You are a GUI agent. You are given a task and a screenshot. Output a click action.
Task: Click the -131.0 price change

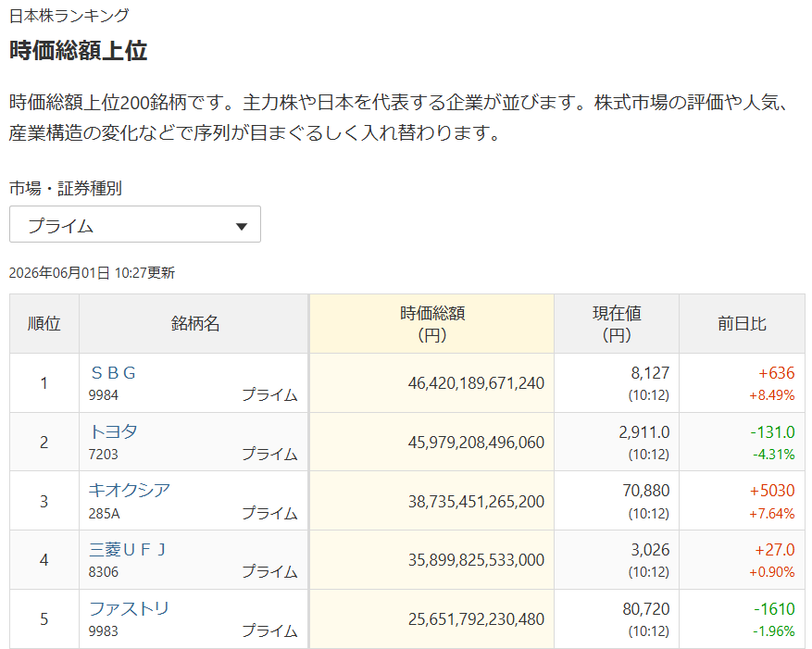772,432
